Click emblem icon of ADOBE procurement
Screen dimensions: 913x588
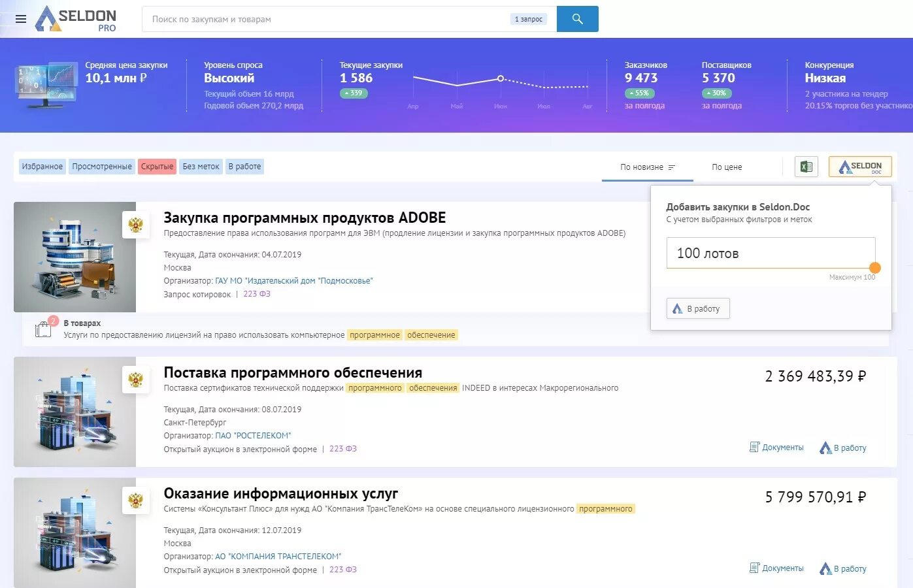click(136, 225)
